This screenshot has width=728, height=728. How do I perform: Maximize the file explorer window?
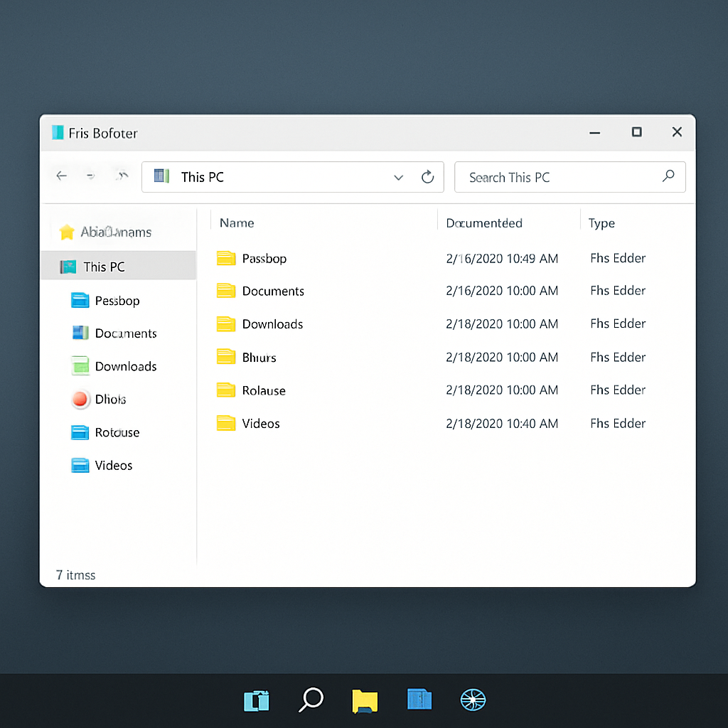tap(636, 132)
